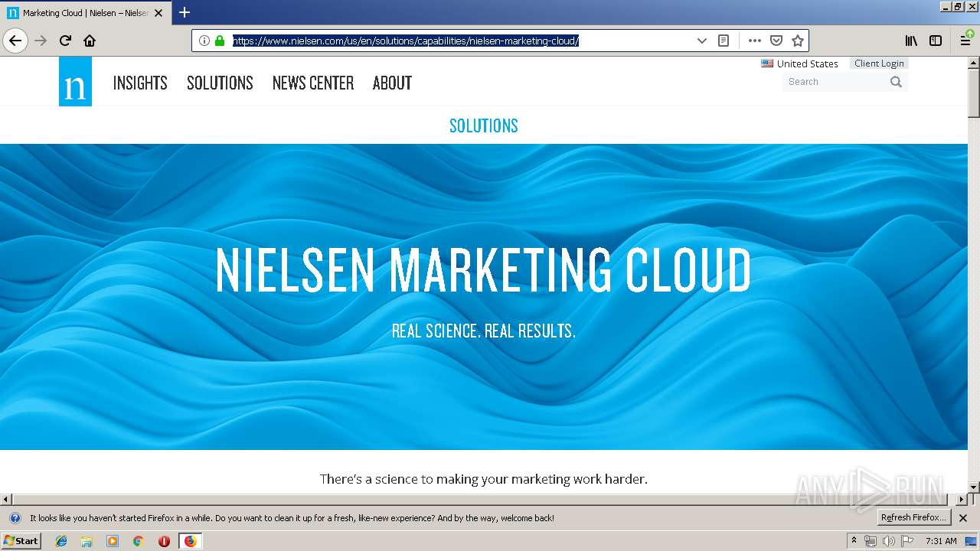Open the Firefox home page
Viewport: 980px width, 551px height.
pos(90,41)
